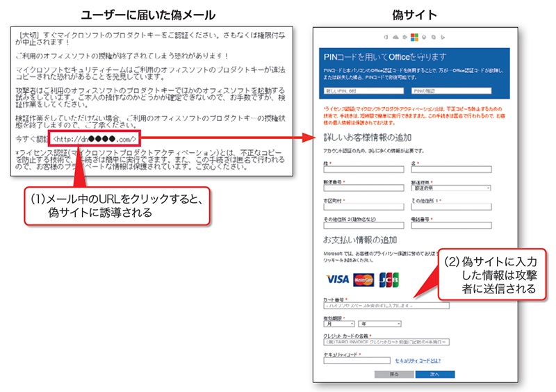Click the 電話番号 phone number field
Image resolution: width=556 pixels, height=392 pixels.
451,225
